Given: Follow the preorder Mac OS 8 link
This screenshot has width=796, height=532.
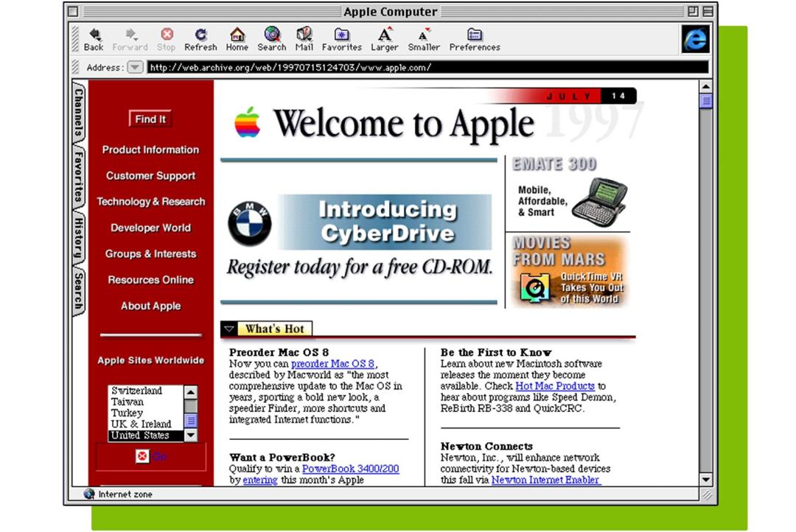Looking at the screenshot, I should click(x=332, y=363).
